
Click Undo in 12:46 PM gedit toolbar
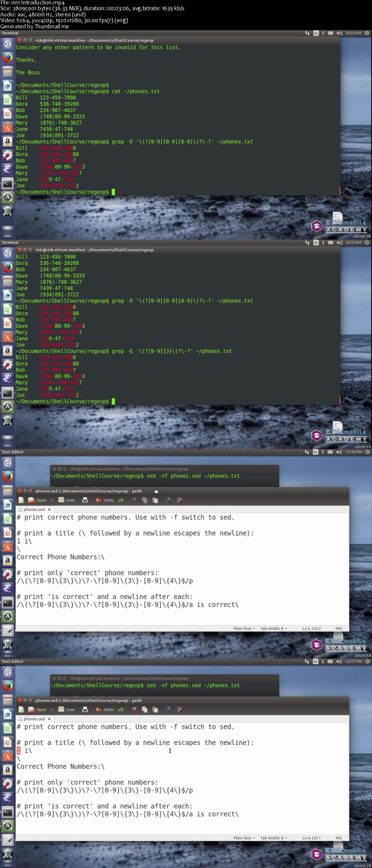105,500
